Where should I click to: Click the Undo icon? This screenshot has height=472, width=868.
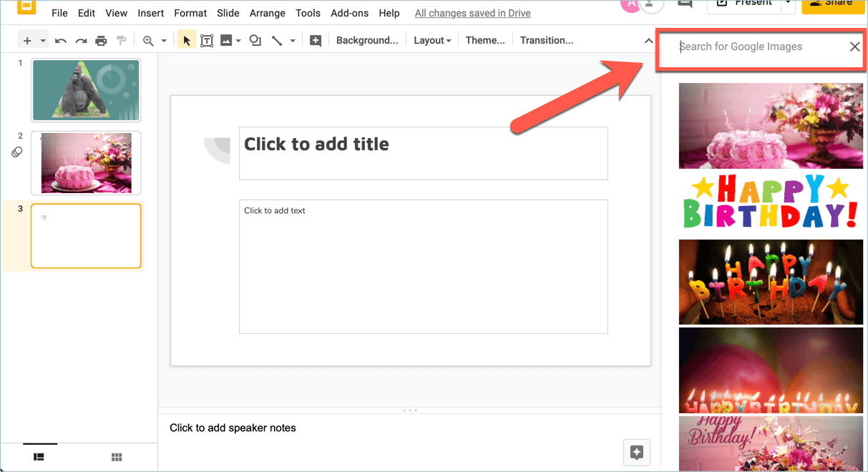[61, 40]
